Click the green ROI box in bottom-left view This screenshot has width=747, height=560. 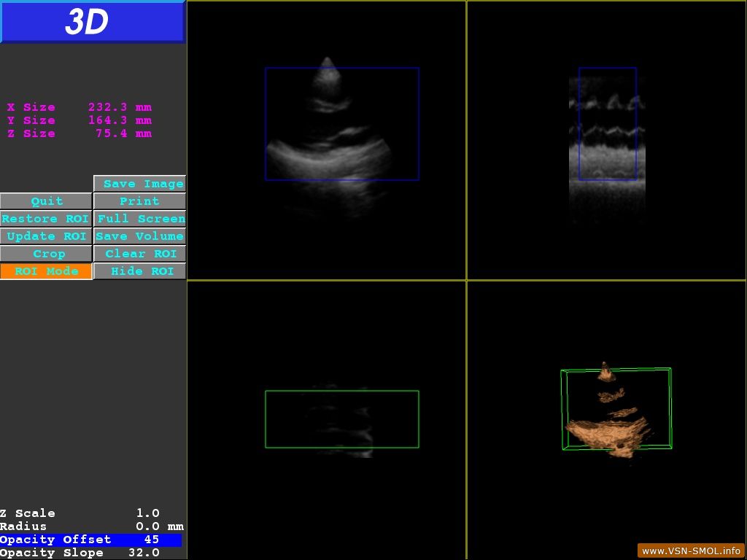342,419
